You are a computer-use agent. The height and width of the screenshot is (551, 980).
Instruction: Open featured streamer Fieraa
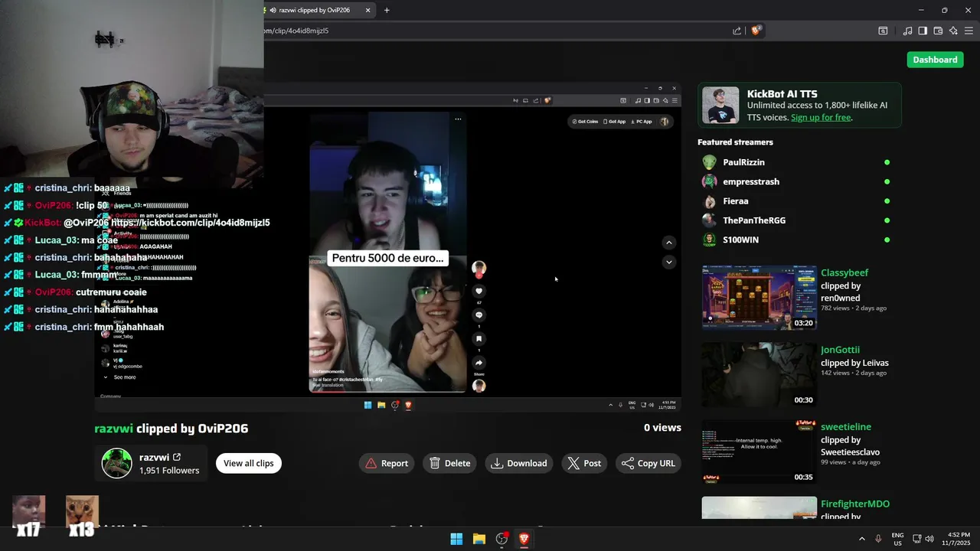coord(736,201)
